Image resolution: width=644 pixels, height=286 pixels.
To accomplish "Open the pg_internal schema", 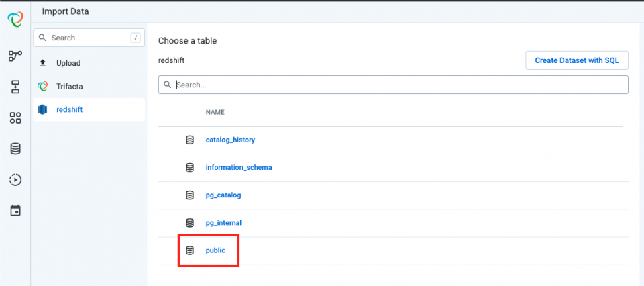I will 223,223.
